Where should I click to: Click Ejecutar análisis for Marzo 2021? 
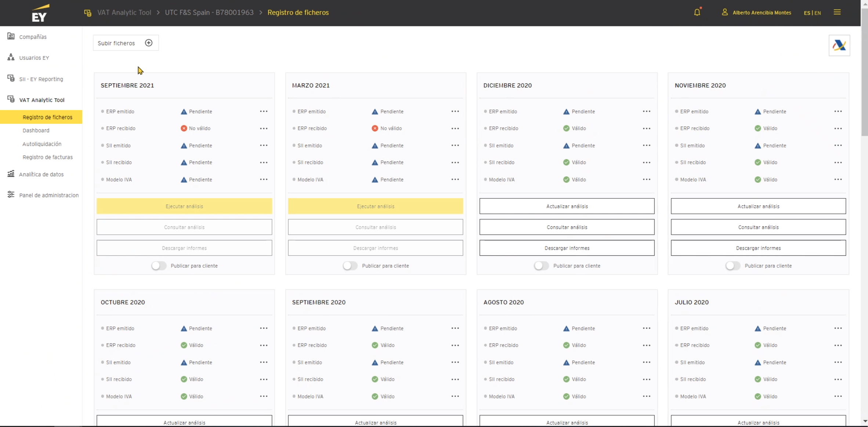click(375, 206)
